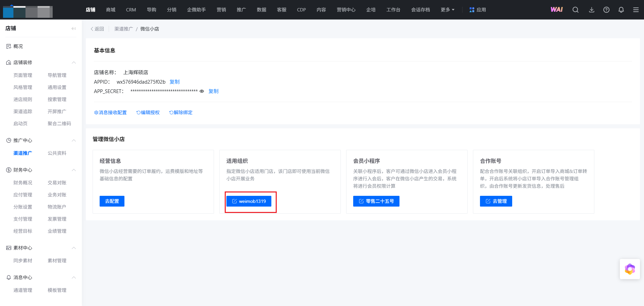Click the 渠道推广 breadcrumb
Image resolution: width=644 pixels, height=306 pixels.
pyautogui.click(x=124, y=29)
